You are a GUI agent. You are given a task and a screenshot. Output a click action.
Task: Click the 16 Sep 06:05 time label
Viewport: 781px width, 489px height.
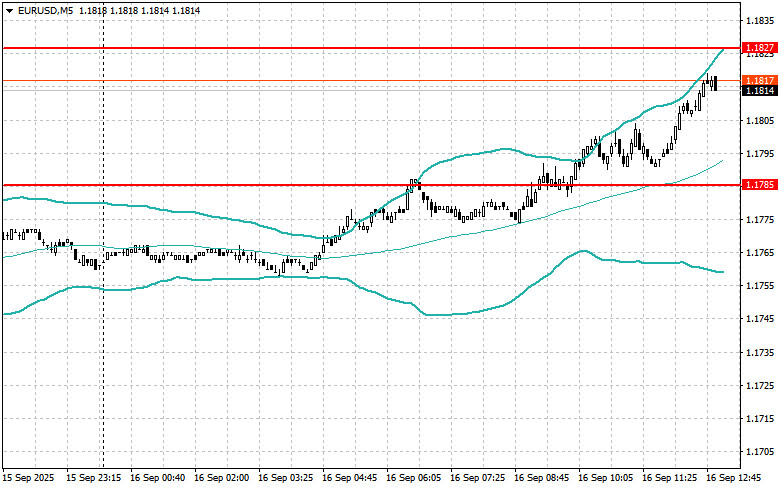(x=413, y=478)
